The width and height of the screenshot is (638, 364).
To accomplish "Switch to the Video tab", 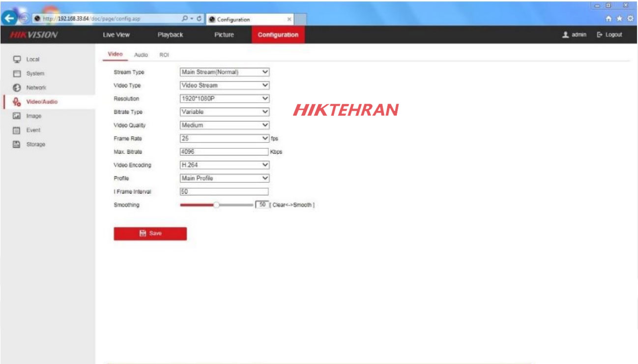I will (x=115, y=55).
